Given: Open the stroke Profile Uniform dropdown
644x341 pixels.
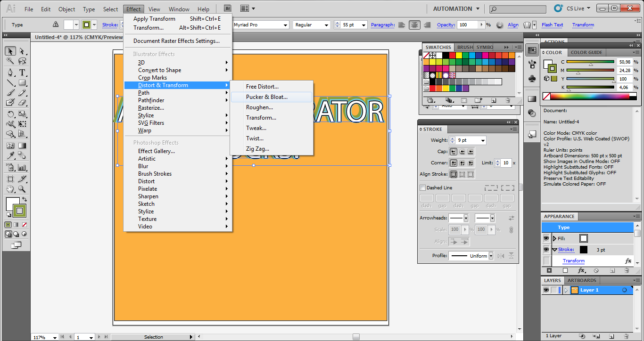Looking at the screenshot, I should 491,256.
